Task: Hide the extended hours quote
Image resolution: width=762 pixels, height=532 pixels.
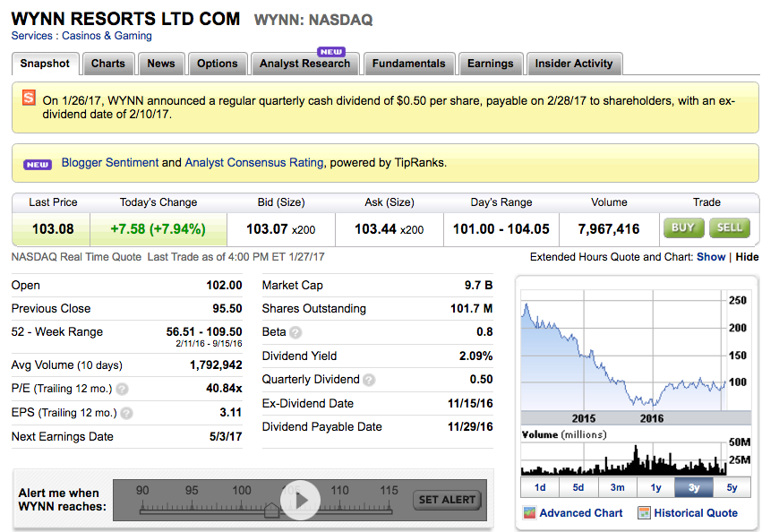Action: (747, 257)
